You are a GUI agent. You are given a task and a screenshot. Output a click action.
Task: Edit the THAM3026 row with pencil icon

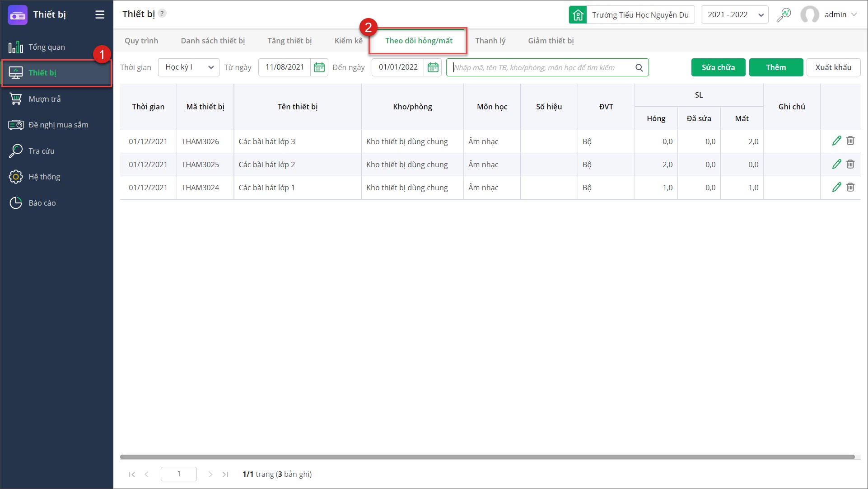(x=836, y=141)
